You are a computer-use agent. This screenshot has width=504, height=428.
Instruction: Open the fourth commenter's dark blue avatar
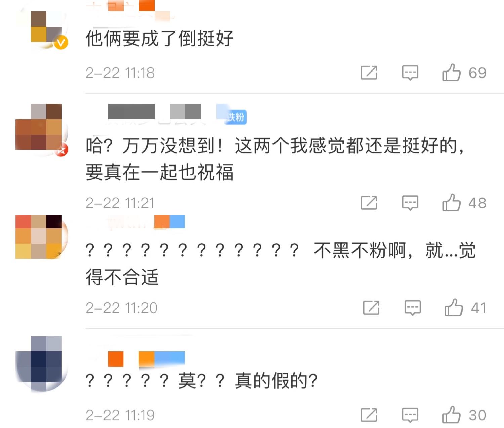[x=42, y=364]
